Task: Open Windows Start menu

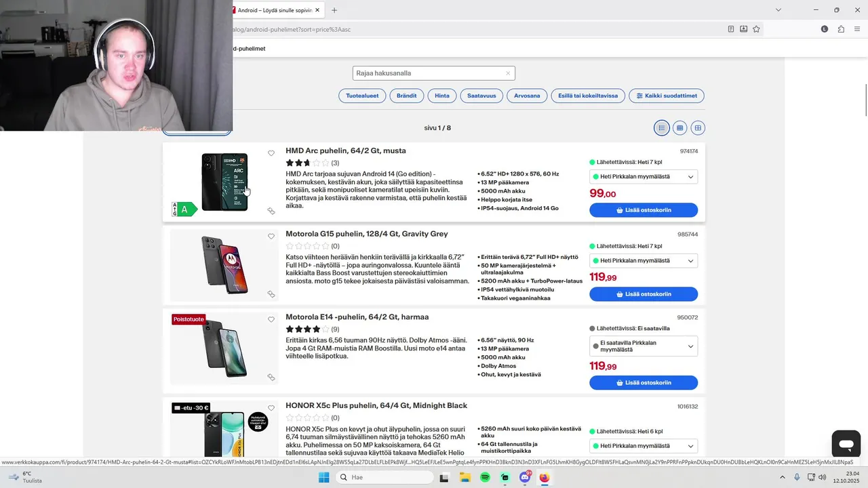Action: click(324, 477)
